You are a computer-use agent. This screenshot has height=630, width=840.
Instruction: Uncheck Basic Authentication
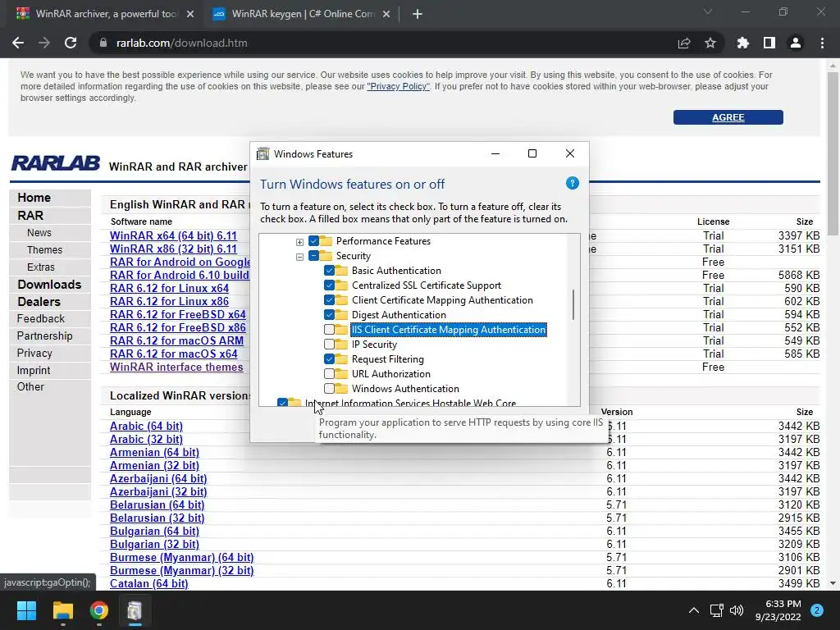pos(330,271)
